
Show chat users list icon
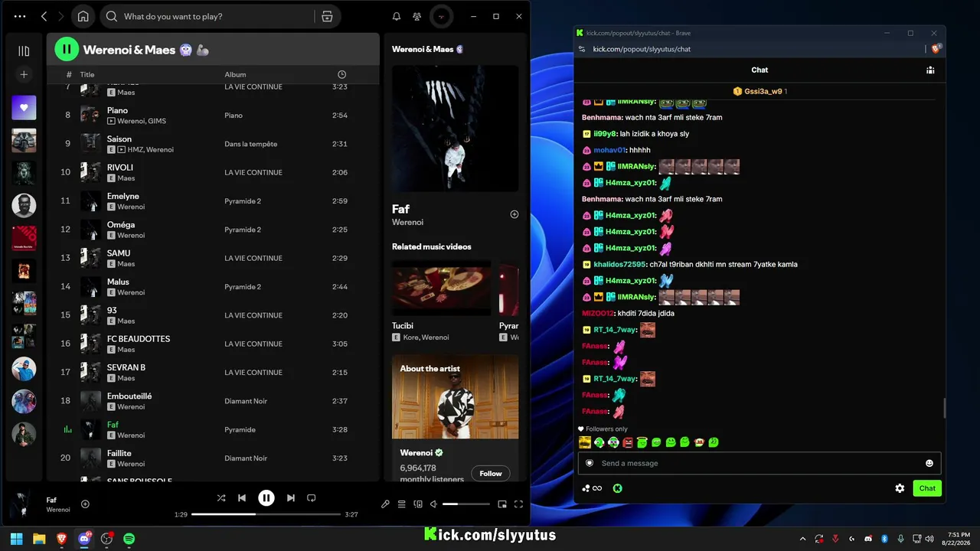(930, 70)
